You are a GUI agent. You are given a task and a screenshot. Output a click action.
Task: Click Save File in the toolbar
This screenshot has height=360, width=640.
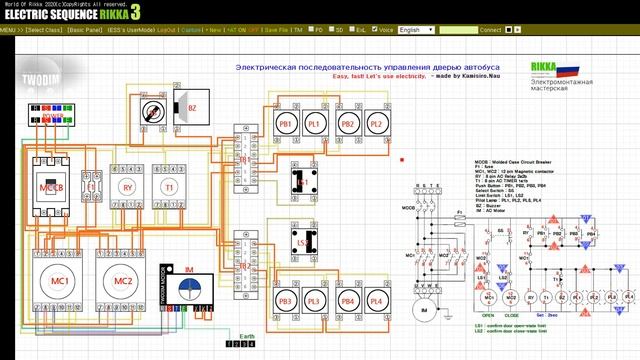pyautogui.click(x=276, y=30)
